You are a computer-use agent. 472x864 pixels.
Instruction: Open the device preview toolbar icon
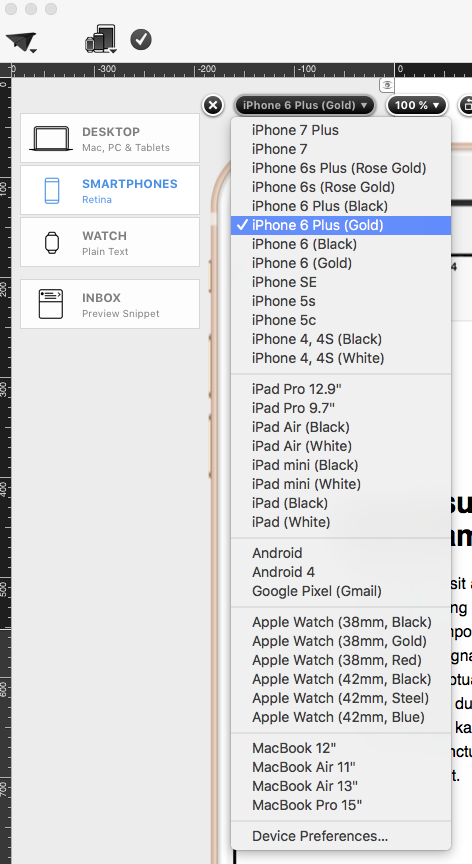101,39
